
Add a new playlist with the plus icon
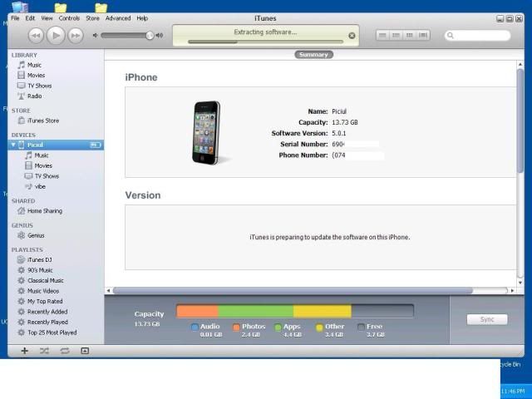(24, 351)
